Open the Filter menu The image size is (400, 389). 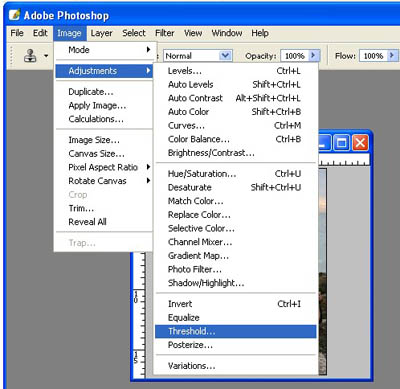pos(165,33)
